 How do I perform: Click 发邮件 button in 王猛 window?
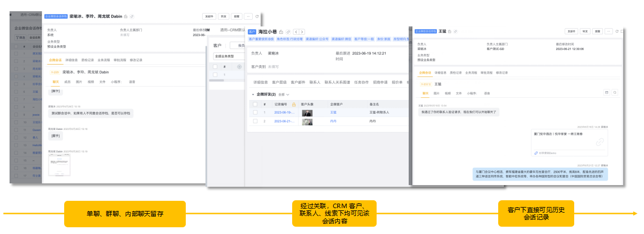pos(571,31)
